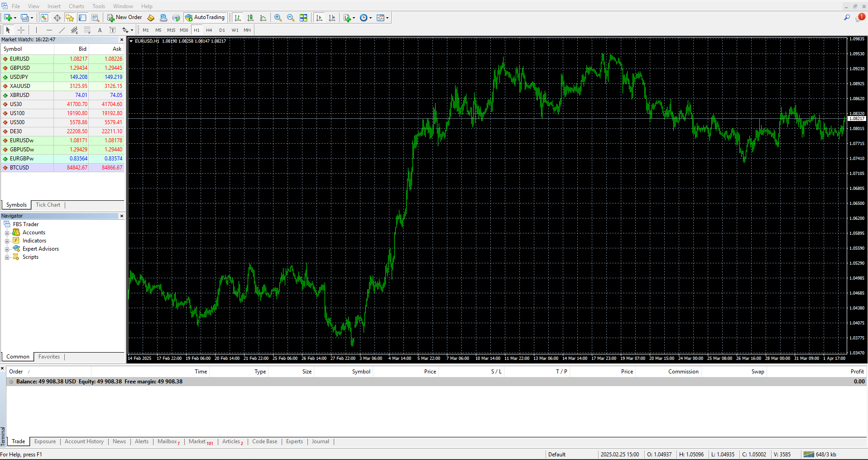Click the New Order button
This screenshot has width=868, height=460.
(125, 18)
